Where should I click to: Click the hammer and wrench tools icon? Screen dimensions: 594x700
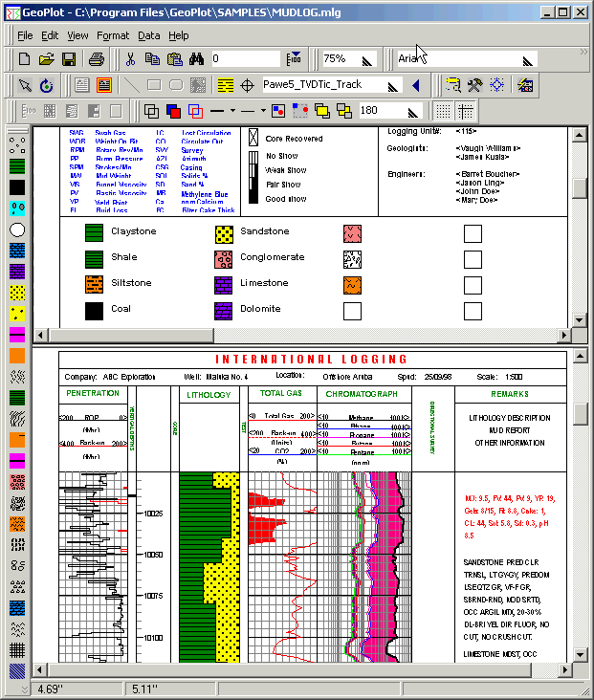click(x=473, y=85)
